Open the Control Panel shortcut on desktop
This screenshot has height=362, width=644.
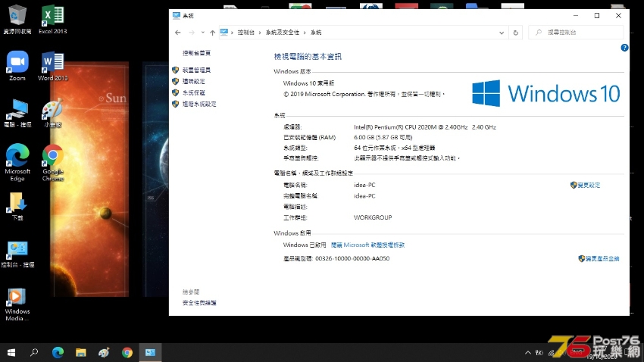[17, 254]
